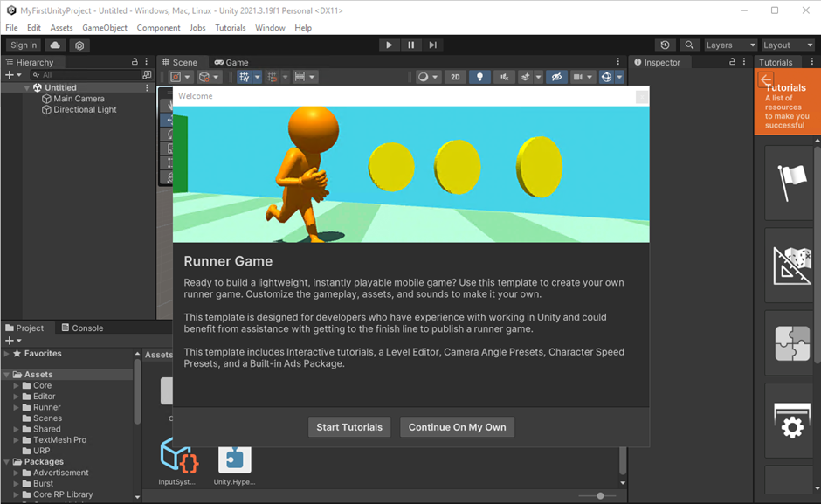Click the orange back arrow in Tutorials
The width and height of the screenshot is (821, 504).
click(766, 79)
